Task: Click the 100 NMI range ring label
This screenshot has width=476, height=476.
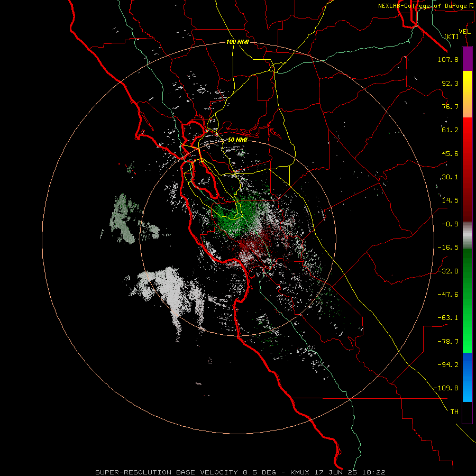Action: click(237, 42)
